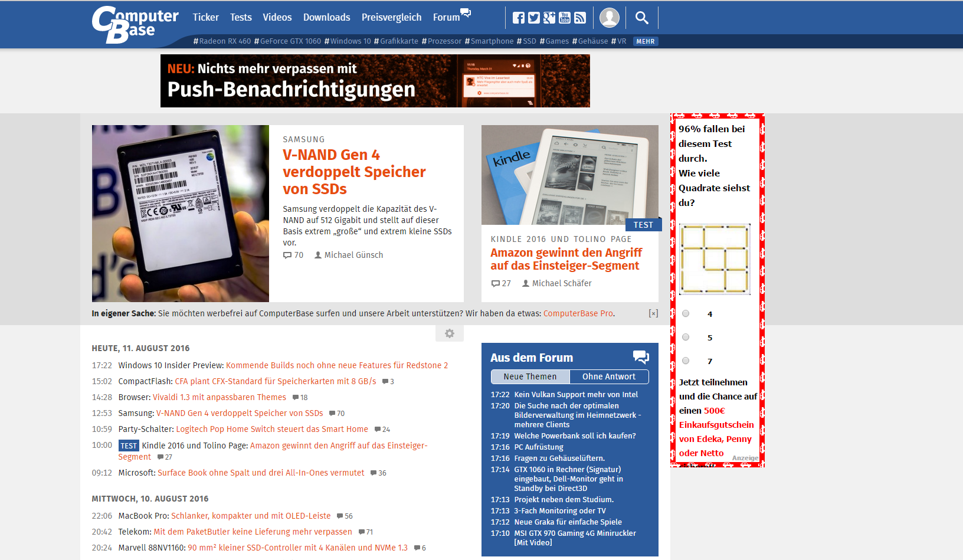Screen dimensions: 963x560
Task: Open forum thread 'Projekt neben dem Studium.'
Action: tap(564, 499)
